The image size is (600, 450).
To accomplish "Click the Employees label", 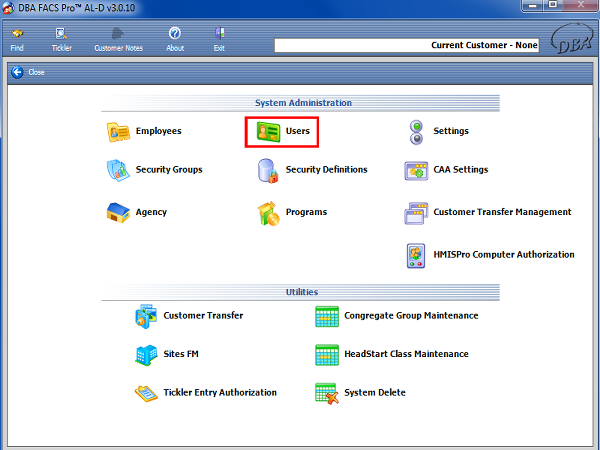I will (x=158, y=131).
